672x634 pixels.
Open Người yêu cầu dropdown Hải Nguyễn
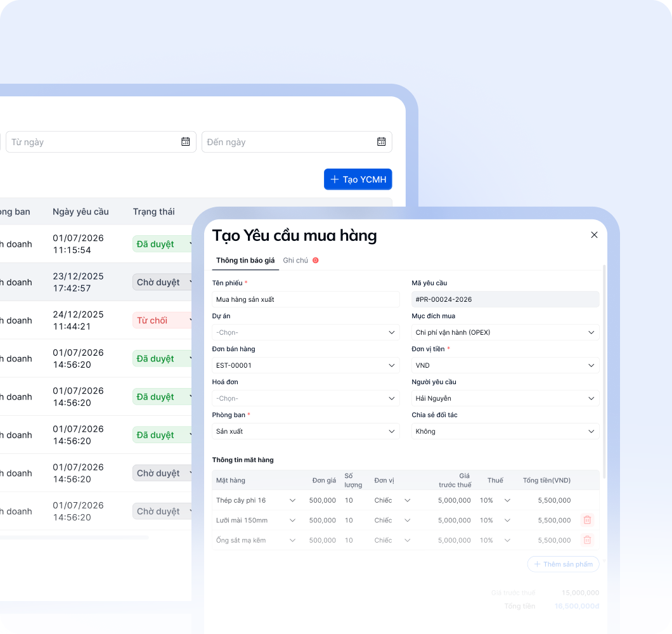click(505, 398)
